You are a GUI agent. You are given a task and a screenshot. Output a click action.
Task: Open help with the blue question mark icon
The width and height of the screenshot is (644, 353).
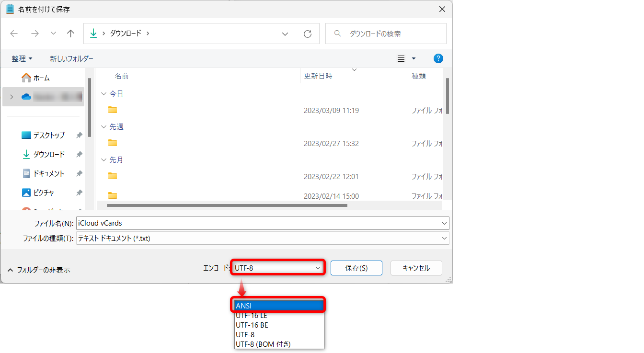pos(438,58)
